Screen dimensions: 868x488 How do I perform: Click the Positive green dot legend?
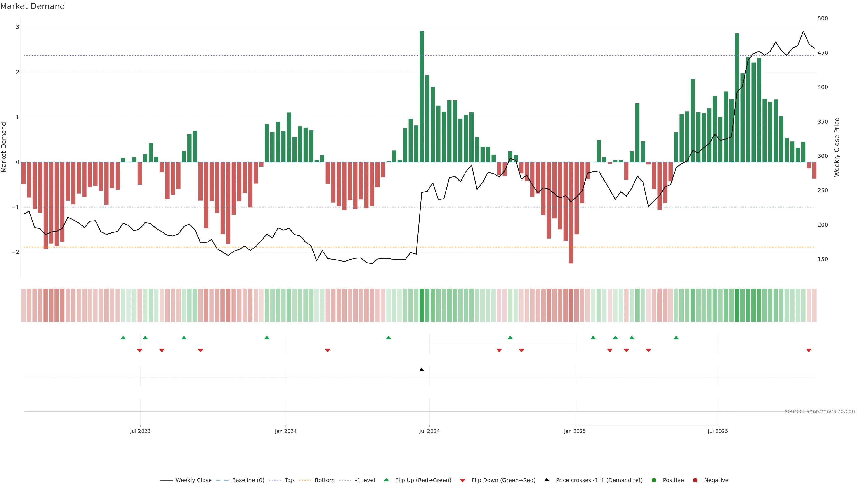[x=654, y=480]
